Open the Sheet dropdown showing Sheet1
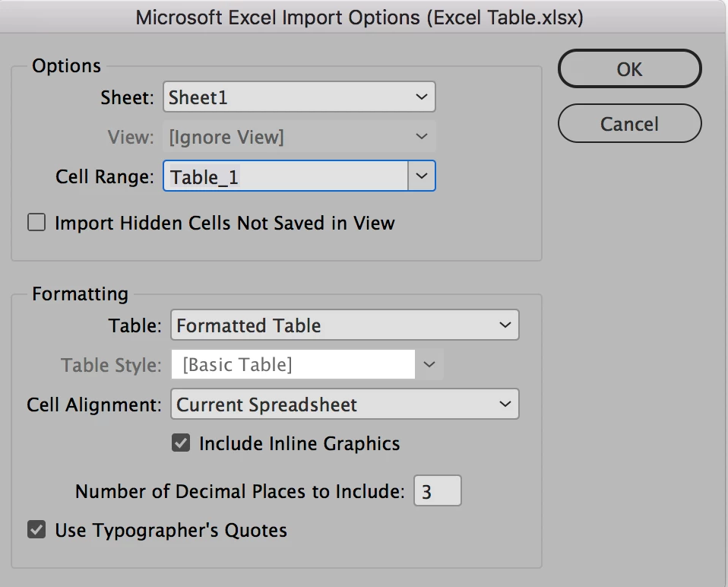Image resolution: width=728 pixels, height=587 pixels. [299, 98]
